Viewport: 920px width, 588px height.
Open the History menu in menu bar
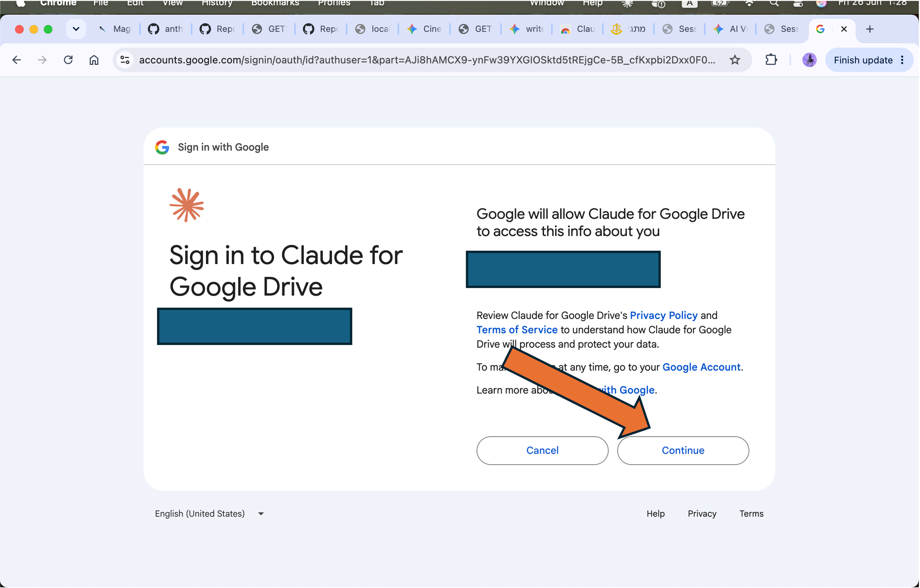pos(217,3)
